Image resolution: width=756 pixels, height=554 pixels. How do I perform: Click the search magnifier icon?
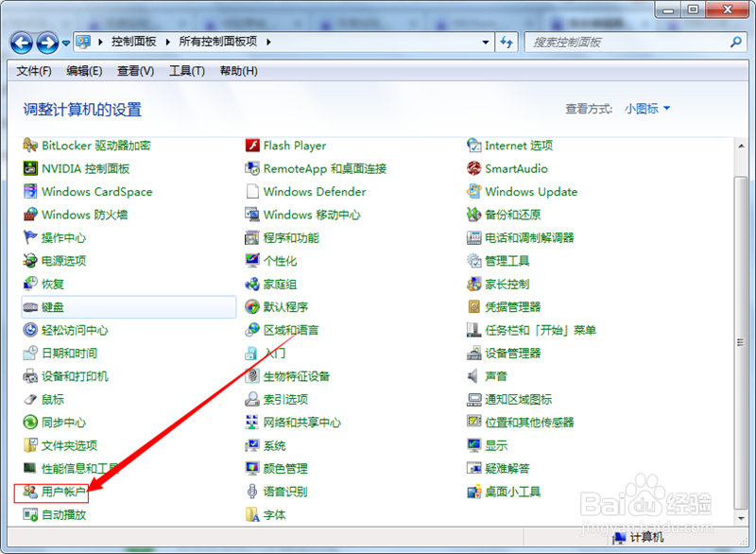(x=736, y=43)
